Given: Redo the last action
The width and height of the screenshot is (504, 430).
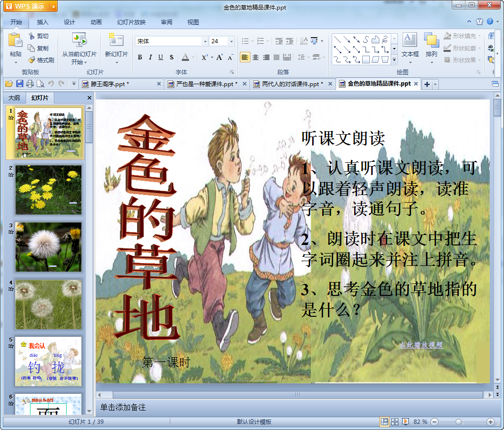Looking at the screenshot, I should [61, 84].
